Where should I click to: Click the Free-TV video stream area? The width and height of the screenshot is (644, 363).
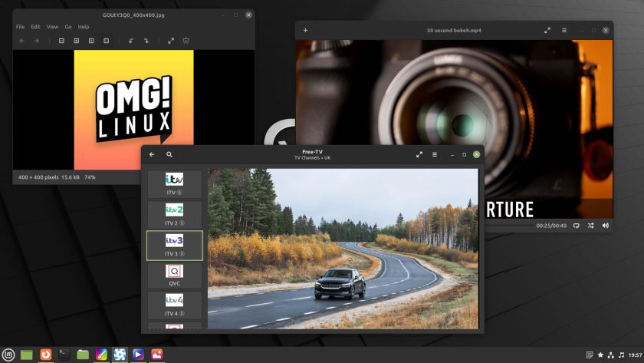343,249
